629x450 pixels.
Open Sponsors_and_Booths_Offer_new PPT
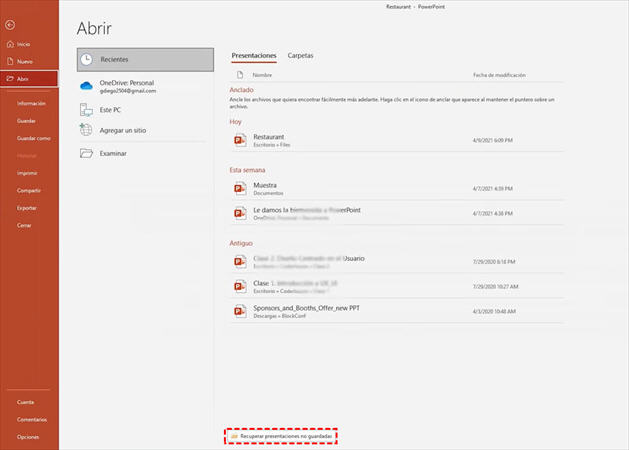point(396,312)
